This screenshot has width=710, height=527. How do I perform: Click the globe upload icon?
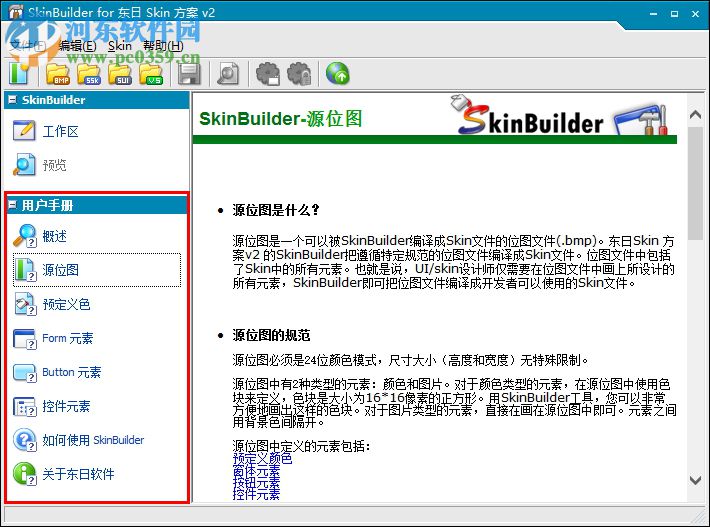pyautogui.click(x=338, y=73)
